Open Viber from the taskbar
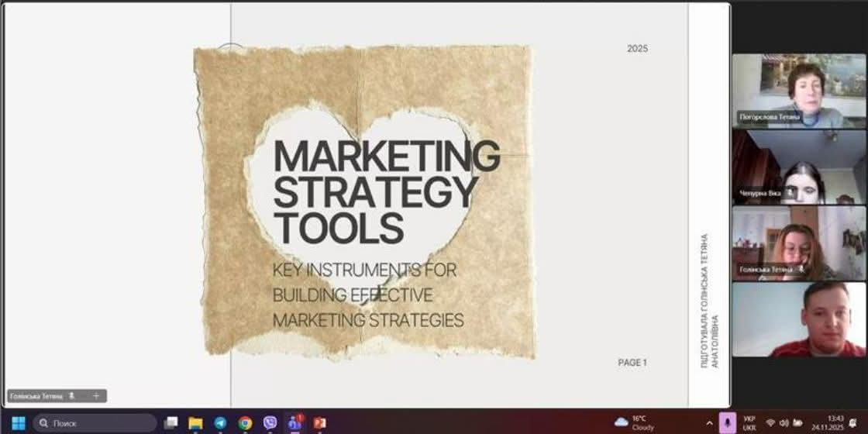 270,423
